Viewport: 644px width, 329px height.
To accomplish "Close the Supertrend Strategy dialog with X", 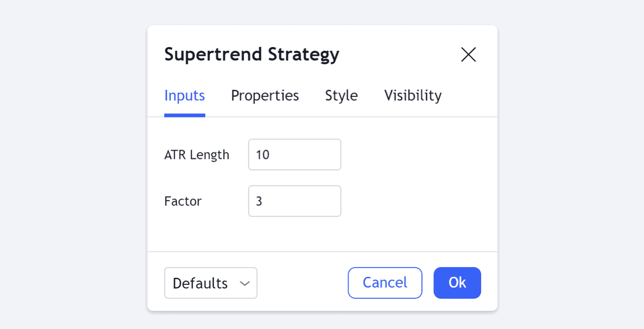I will [468, 55].
